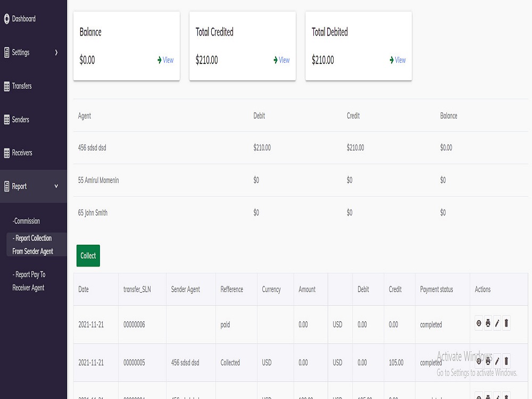Click the transfer_SLN column header
This screenshot has width=532, height=399.
(137, 289)
